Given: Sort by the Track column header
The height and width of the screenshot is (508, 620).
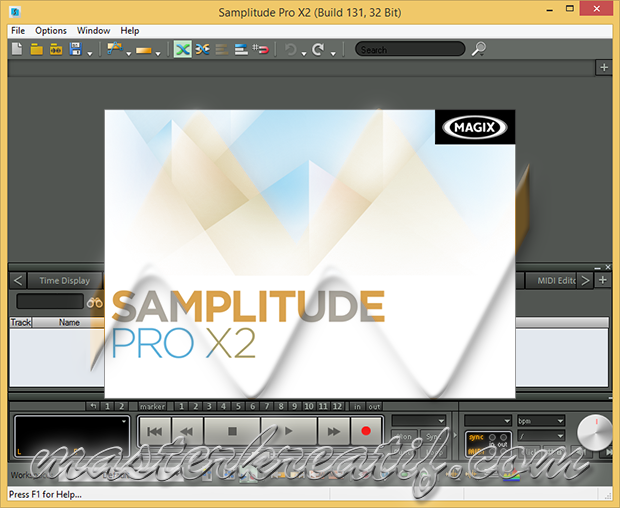Looking at the screenshot, I should tap(21, 323).
